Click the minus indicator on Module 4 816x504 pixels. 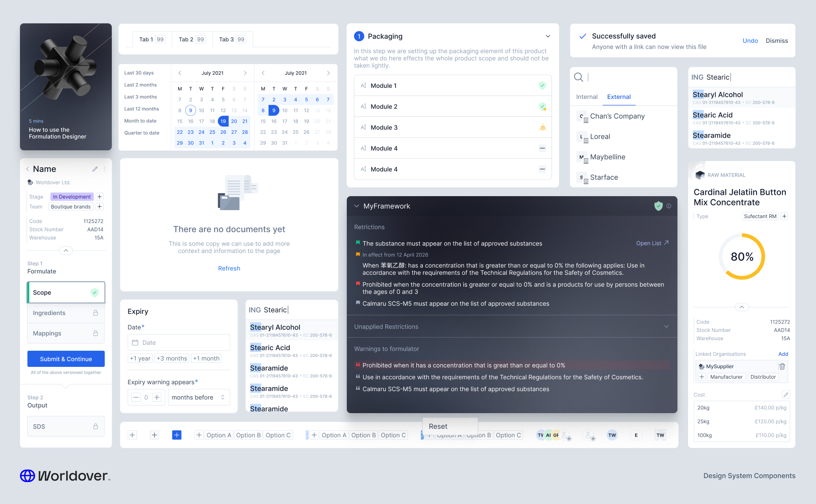click(x=542, y=148)
